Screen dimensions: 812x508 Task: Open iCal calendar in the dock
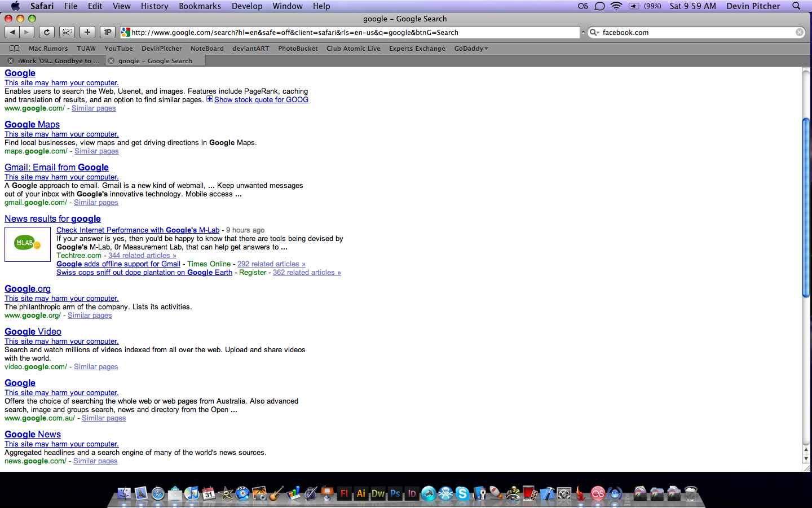209,494
